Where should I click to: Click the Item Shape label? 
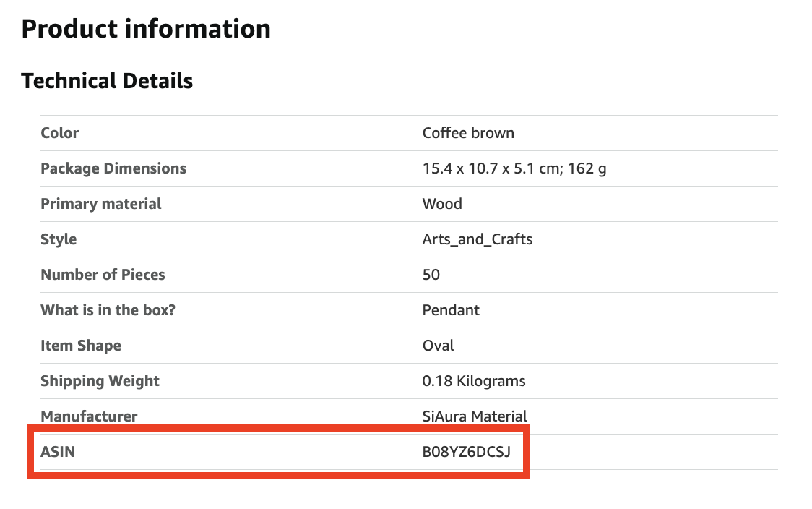coord(81,346)
